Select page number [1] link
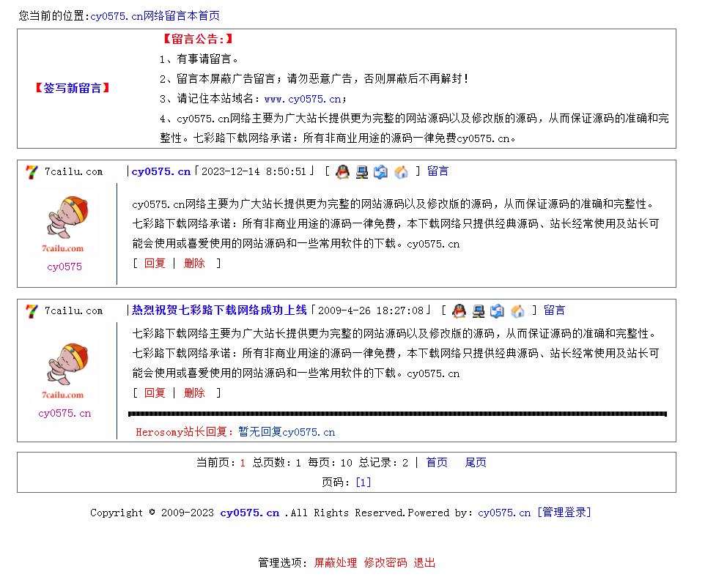The height and width of the screenshot is (588, 716). [x=363, y=482]
